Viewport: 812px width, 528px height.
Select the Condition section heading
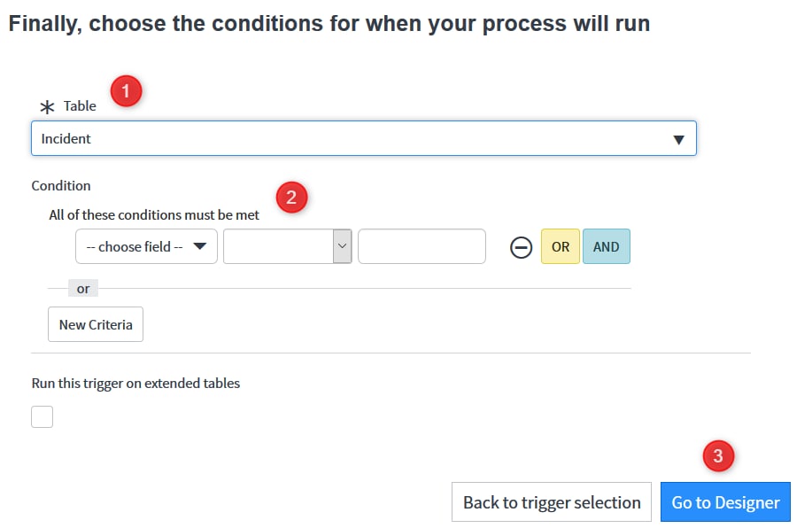point(60,185)
